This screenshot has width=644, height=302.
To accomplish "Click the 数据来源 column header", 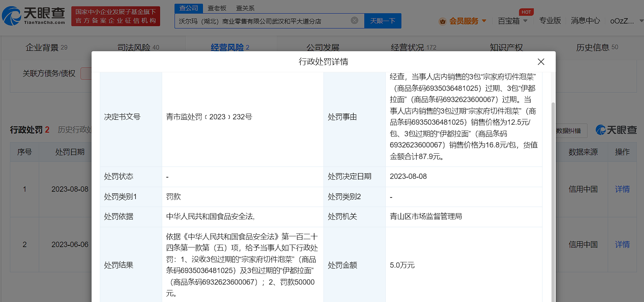I will 583,152.
